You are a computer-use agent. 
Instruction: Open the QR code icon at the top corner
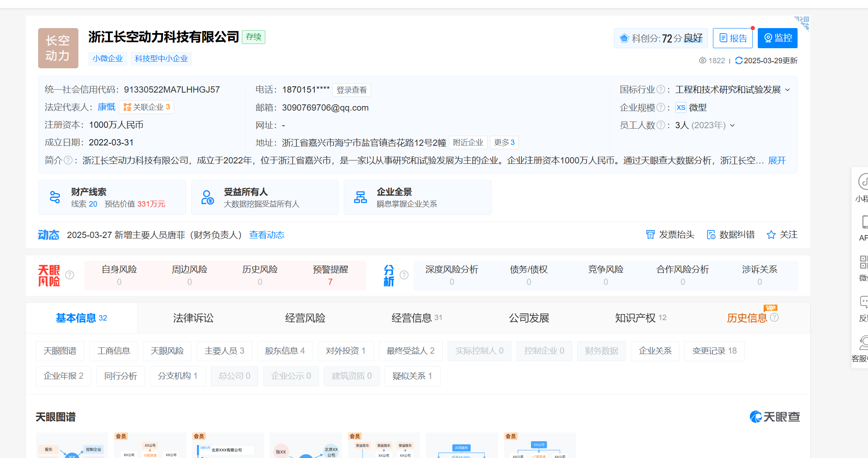pyautogui.click(x=802, y=23)
